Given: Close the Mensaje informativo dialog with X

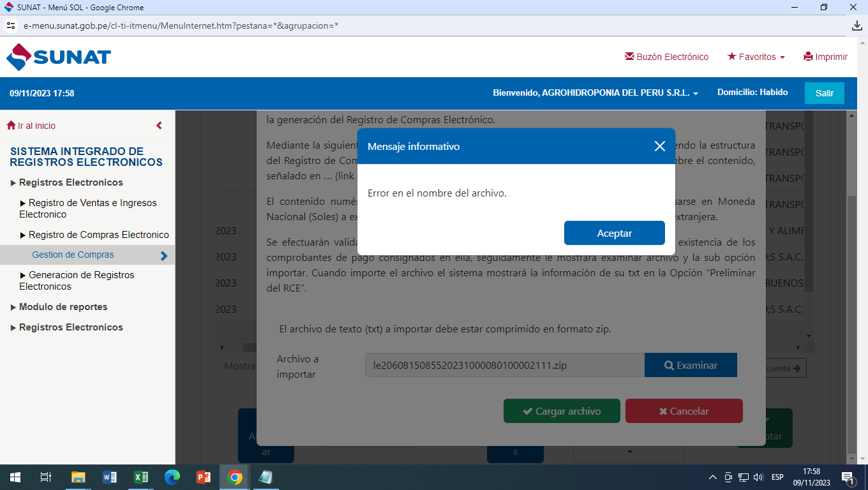Looking at the screenshot, I should [660, 146].
